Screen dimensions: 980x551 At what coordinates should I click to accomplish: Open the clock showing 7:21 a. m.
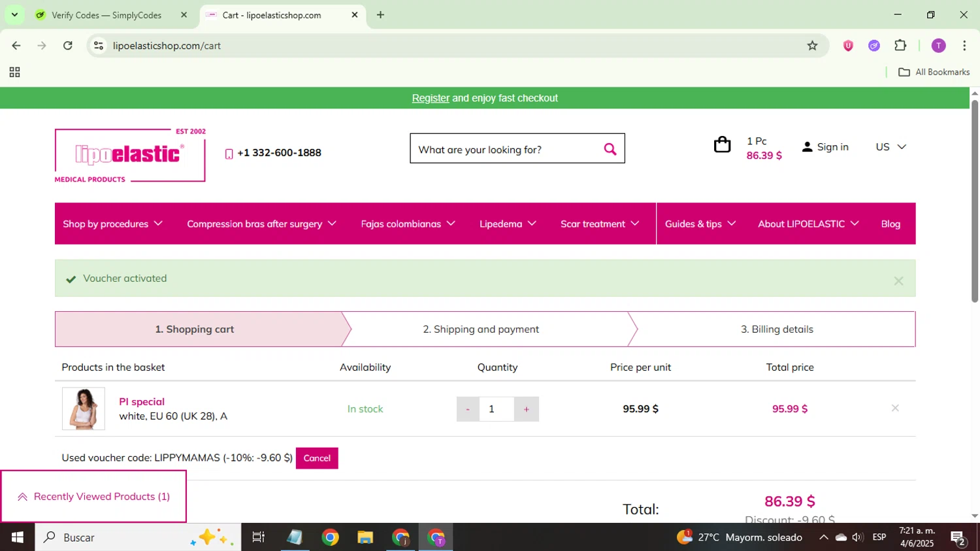917,537
